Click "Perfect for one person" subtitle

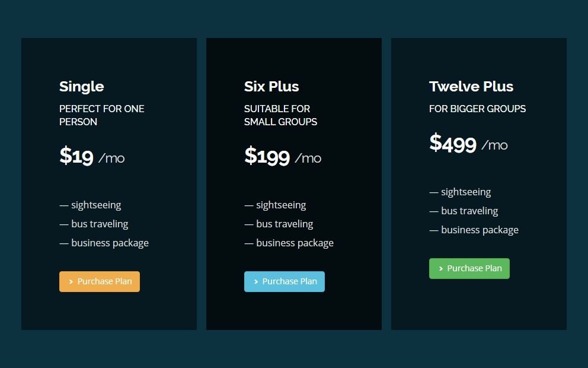coord(101,115)
